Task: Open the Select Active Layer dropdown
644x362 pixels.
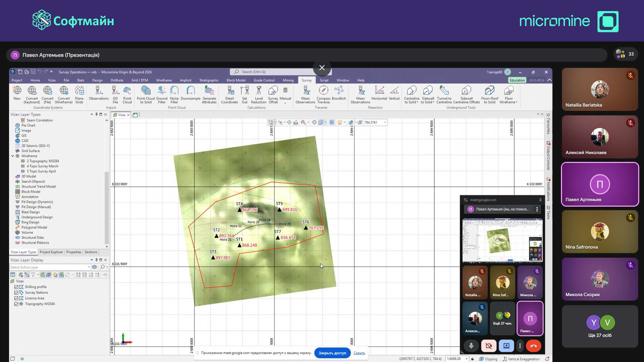Action: [89, 267]
